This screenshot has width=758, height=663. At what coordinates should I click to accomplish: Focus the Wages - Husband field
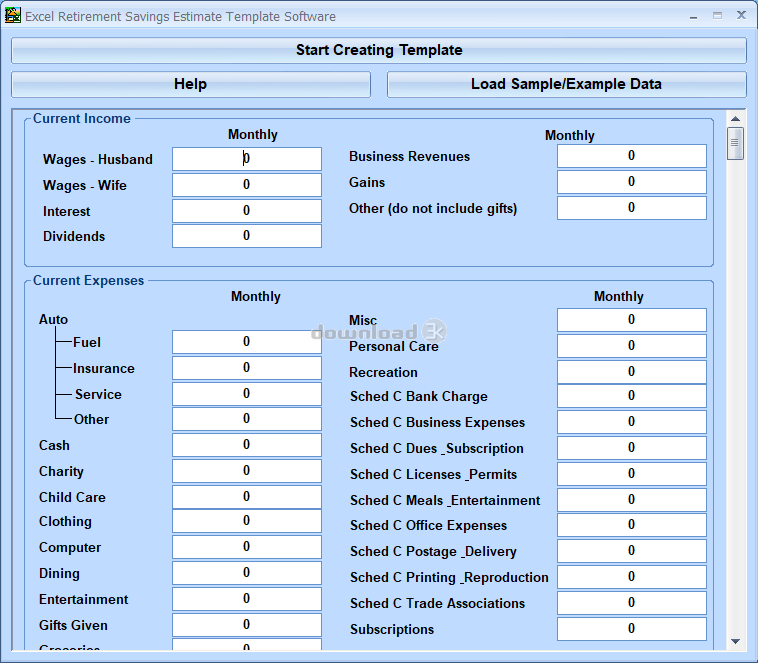(x=247, y=159)
